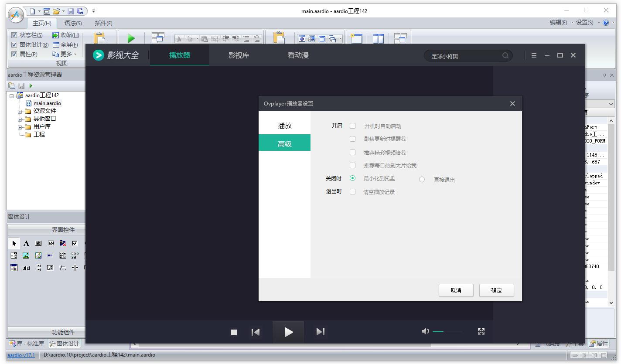Switch to the 播放器 tab
The height and width of the screenshot is (364, 621).
coord(180,55)
